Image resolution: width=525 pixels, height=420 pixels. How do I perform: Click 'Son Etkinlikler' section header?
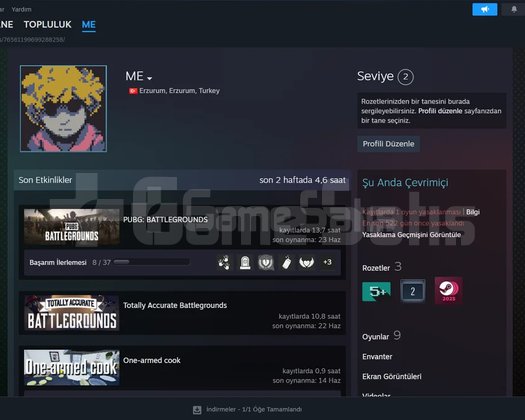45,180
